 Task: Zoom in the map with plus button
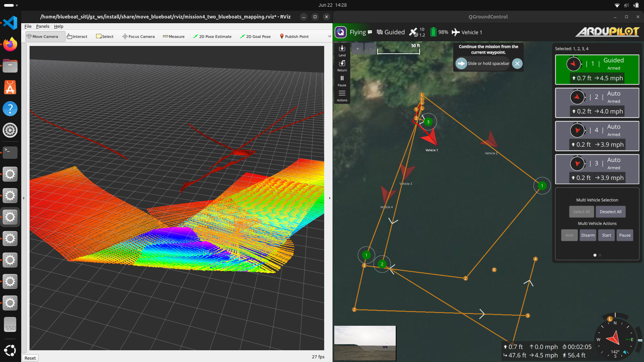[357, 49]
